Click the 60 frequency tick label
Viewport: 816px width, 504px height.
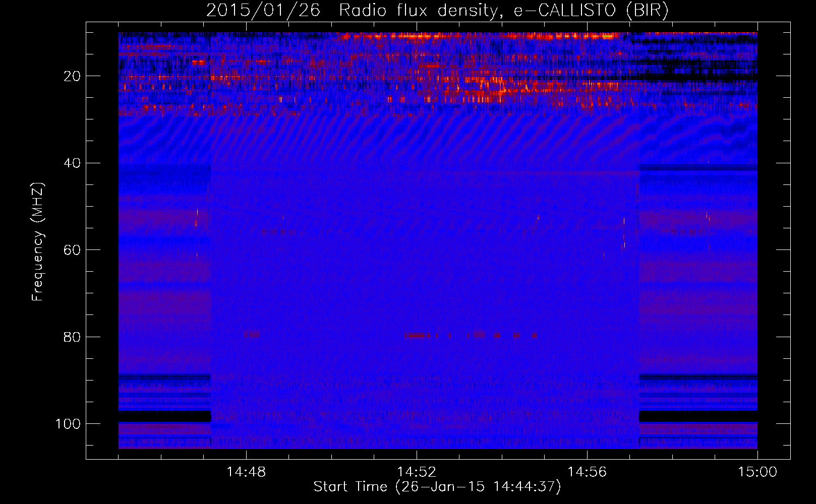pos(72,250)
